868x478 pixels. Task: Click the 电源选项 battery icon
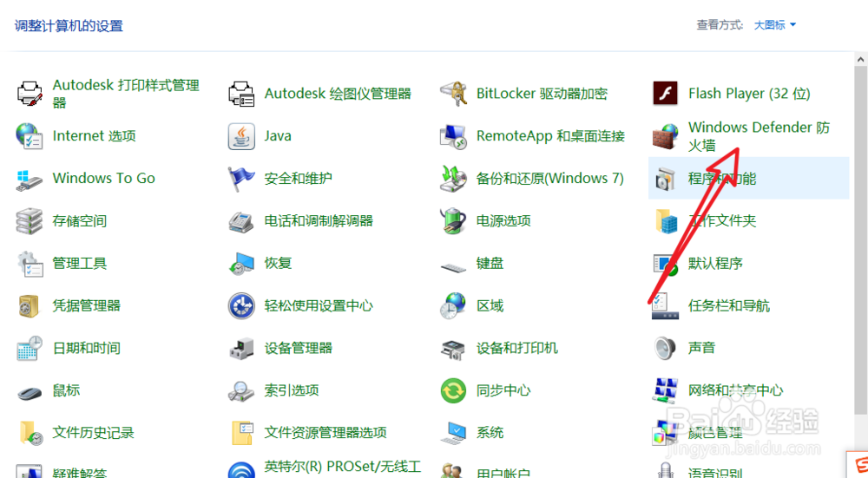click(x=453, y=221)
